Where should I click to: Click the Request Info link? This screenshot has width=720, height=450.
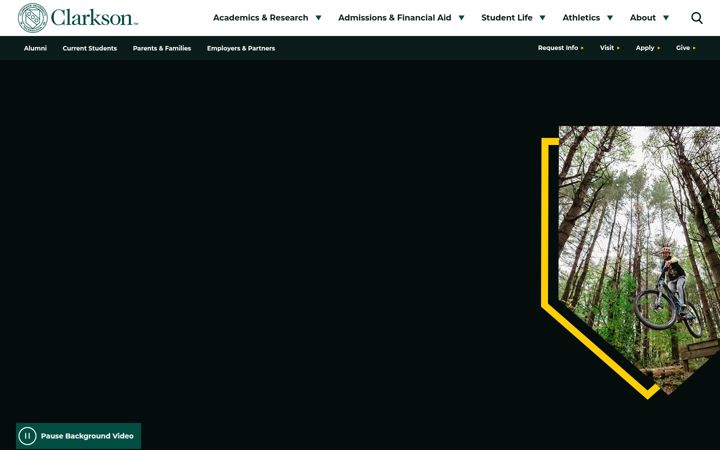tap(560, 48)
